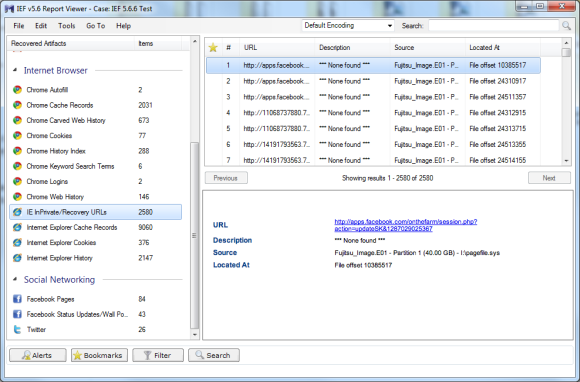
Task: Sort by the Description column header
Action: click(353, 47)
